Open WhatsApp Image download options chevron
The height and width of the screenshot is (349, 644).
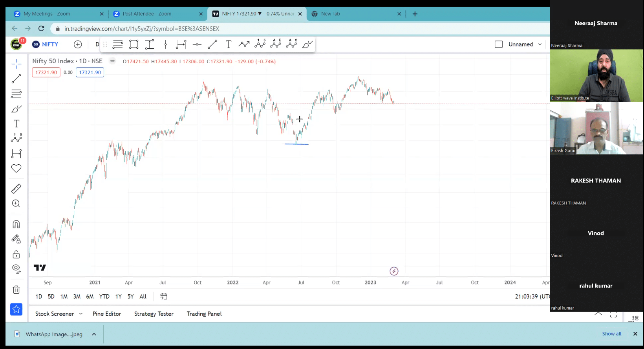94,334
